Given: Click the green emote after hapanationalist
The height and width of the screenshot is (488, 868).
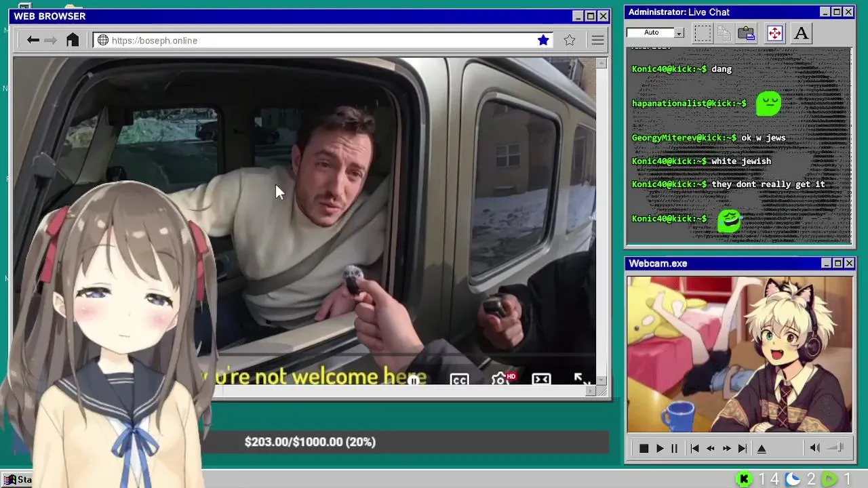Looking at the screenshot, I should pos(768,104).
